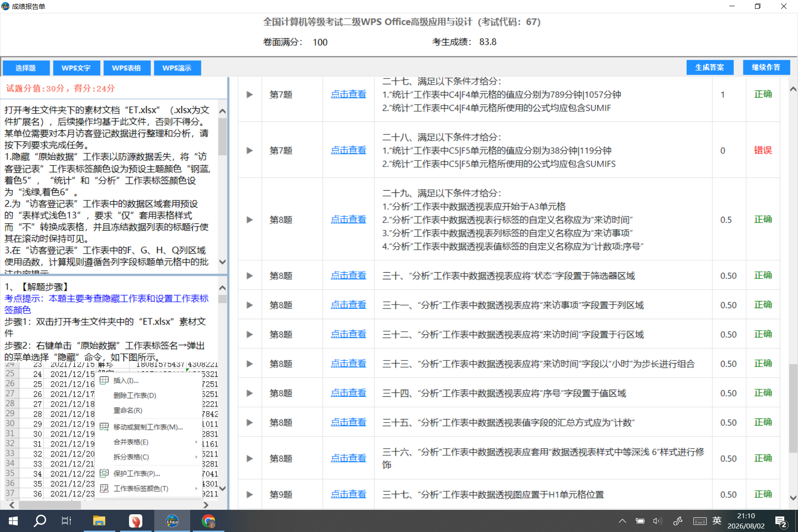Viewport: 798px width, 532px height.
Task: View details link for item 三十四
Action: [348, 393]
